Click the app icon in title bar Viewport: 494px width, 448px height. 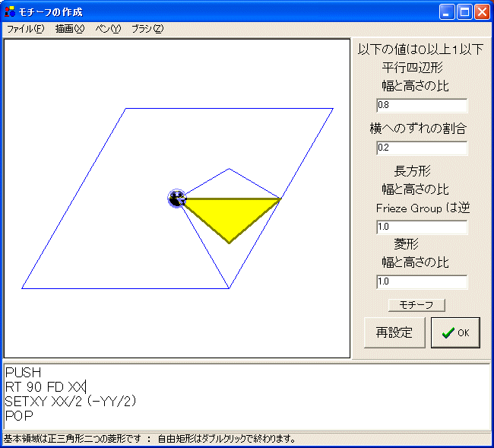10,11
